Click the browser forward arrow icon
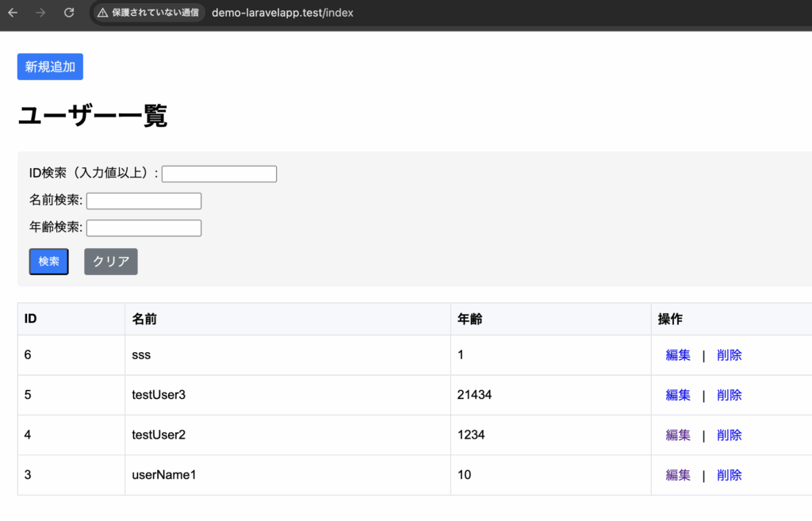The width and height of the screenshot is (812, 521). click(x=40, y=13)
